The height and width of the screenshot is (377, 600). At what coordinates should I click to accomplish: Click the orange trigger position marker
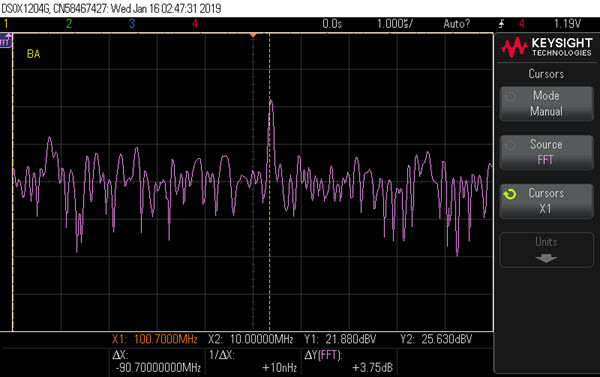click(253, 35)
